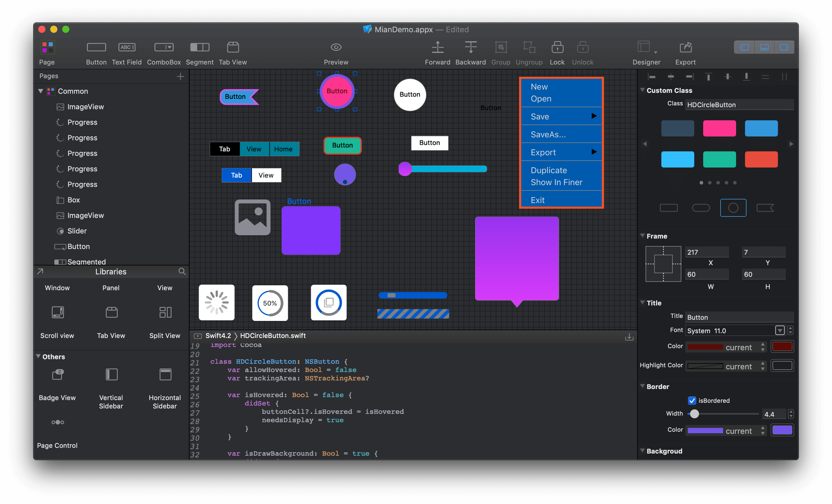Insert a ComboBox from the toolbar
The image size is (832, 504).
[x=164, y=47]
